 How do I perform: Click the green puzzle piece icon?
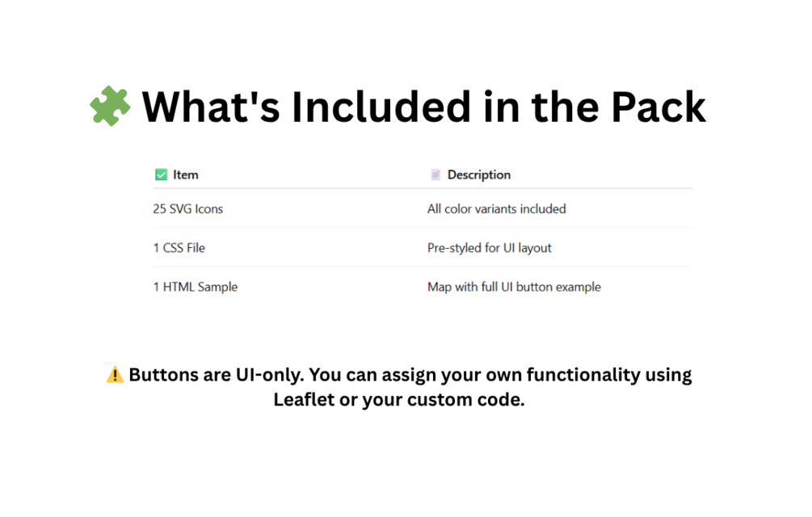[110, 106]
